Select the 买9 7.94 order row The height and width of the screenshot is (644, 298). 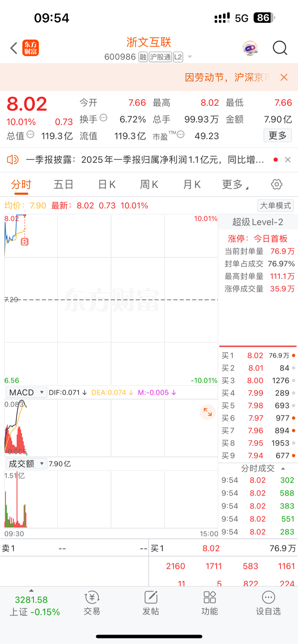point(258,456)
